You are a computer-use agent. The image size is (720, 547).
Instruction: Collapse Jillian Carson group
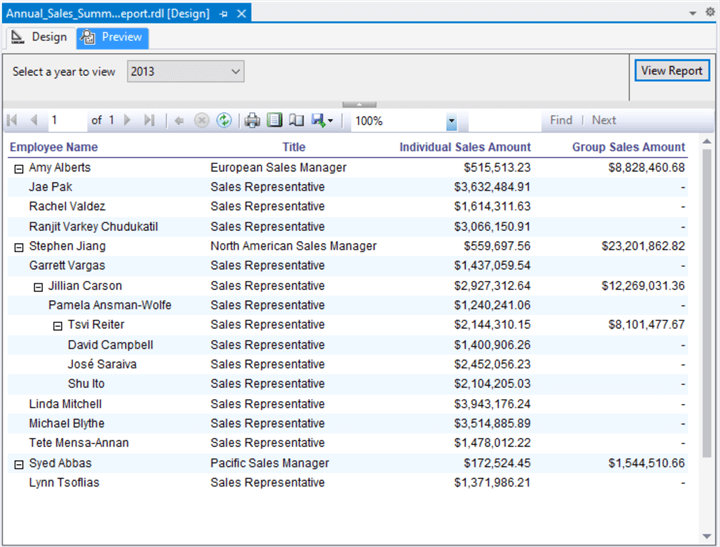[x=38, y=287]
